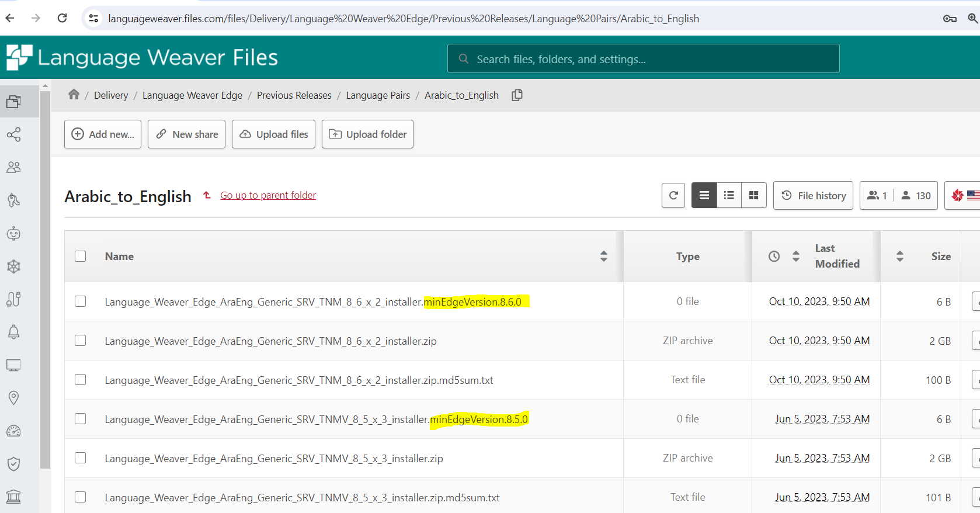Open Files section in the left sidebar
980x513 pixels.
[13, 102]
